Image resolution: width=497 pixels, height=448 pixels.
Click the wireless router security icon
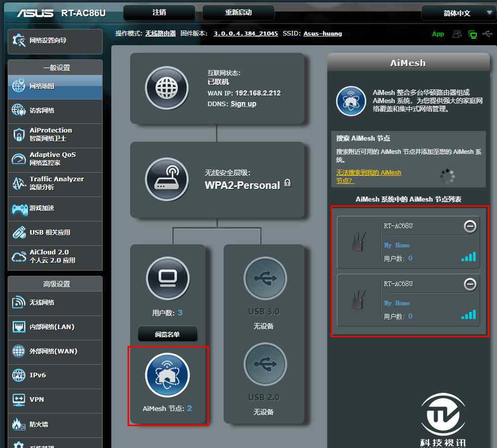coord(167,179)
